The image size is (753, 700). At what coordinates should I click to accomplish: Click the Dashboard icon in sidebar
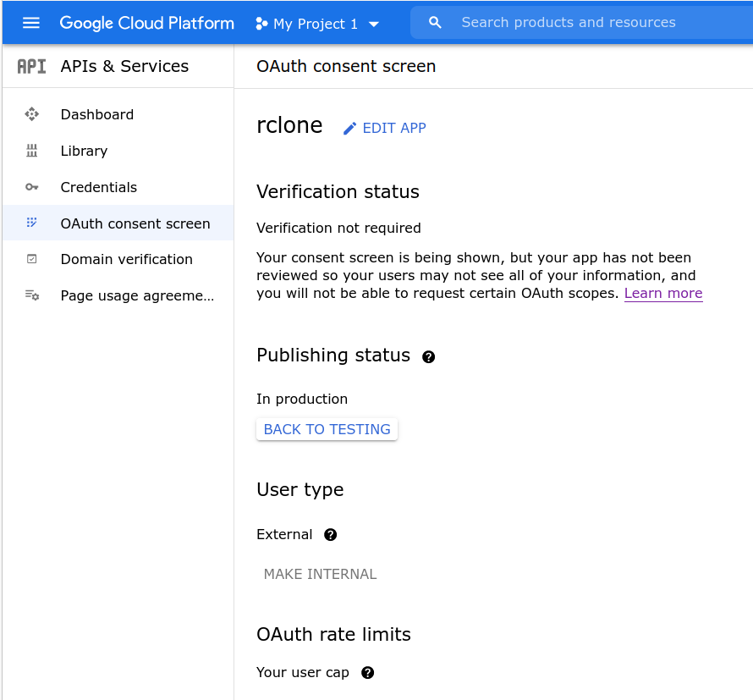pyautogui.click(x=32, y=114)
